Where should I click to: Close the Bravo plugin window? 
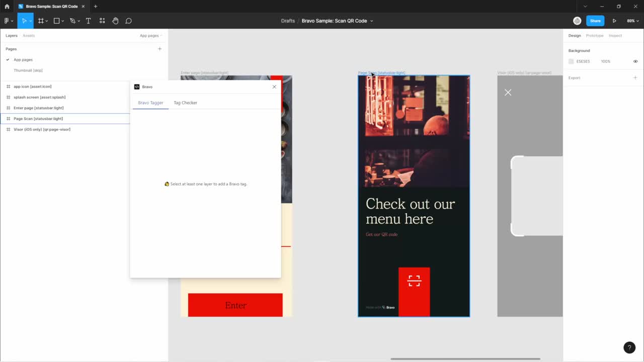[274, 86]
